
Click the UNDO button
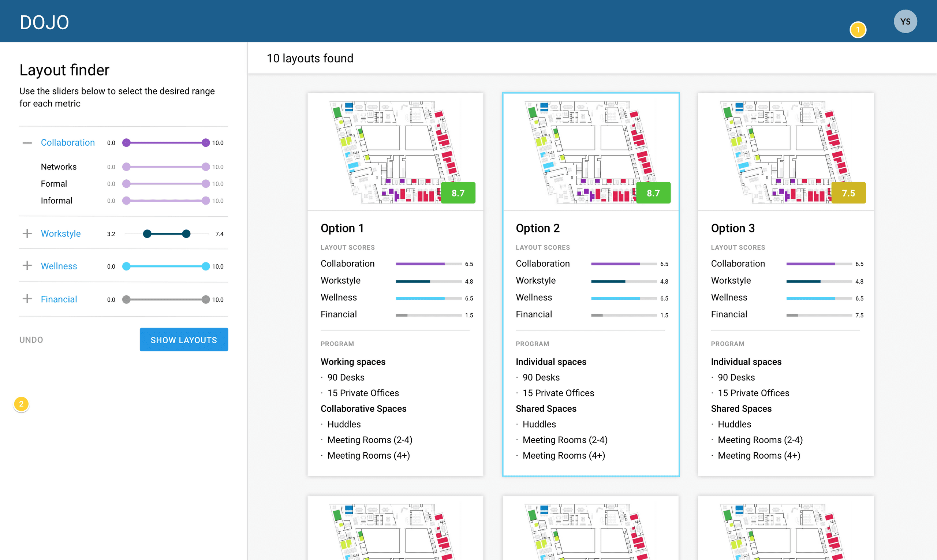pos(31,340)
